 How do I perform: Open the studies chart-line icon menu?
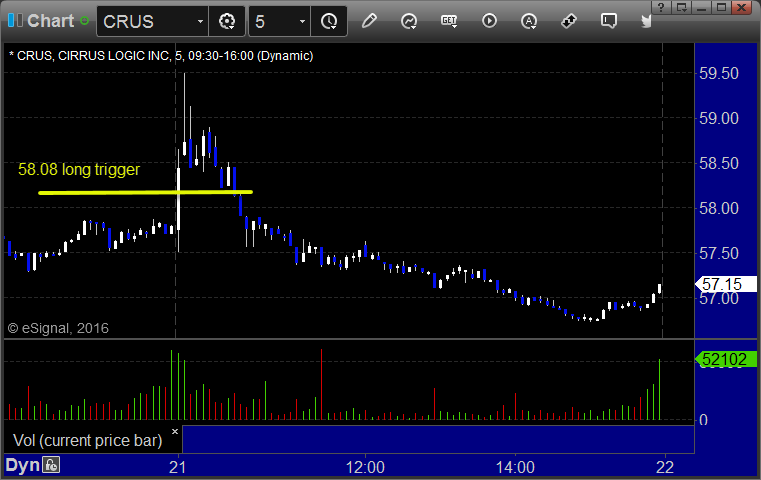409,21
